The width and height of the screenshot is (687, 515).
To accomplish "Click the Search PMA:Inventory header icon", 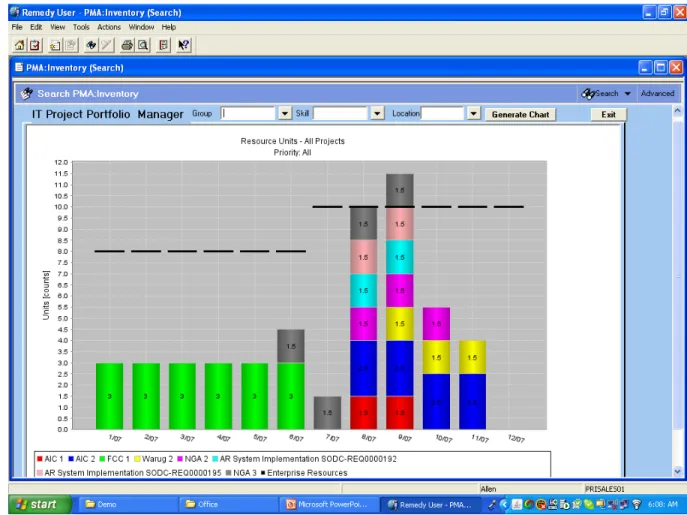I will pyautogui.click(x=27, y=93).
